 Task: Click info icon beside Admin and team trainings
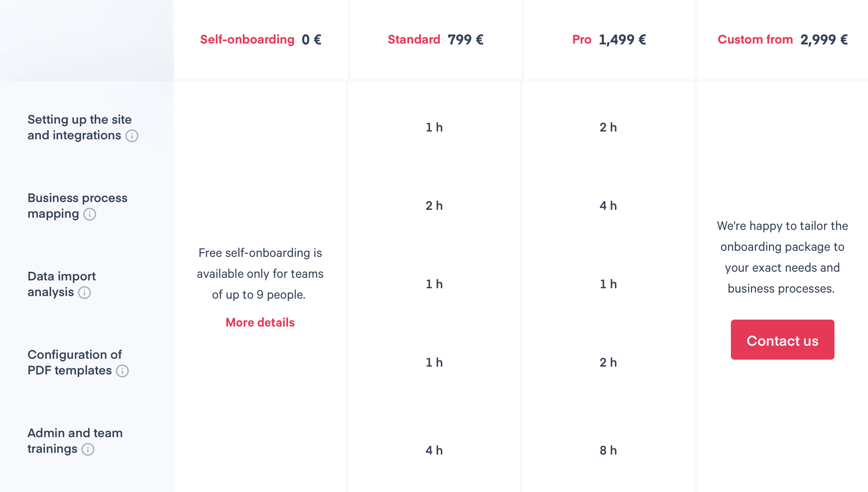point(88,449)
